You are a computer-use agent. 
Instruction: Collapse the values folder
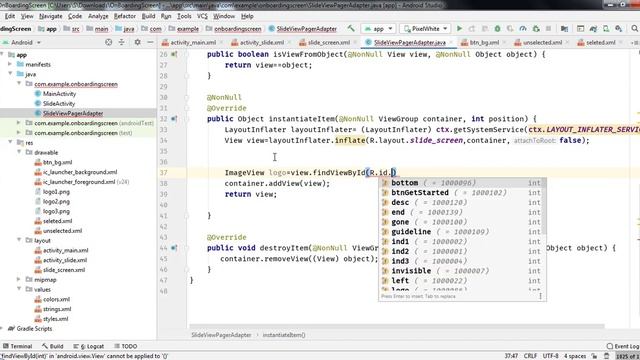pyautogui.click(x=19, y=289)
